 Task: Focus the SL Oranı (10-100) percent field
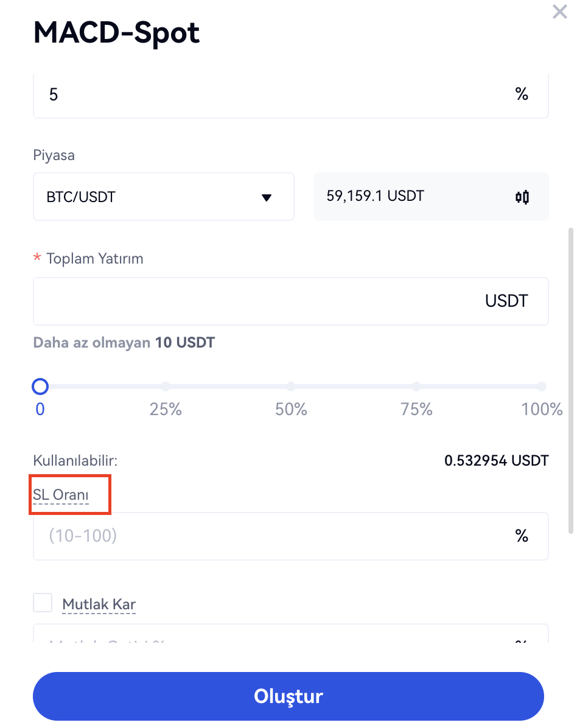(x=268, y=536)
